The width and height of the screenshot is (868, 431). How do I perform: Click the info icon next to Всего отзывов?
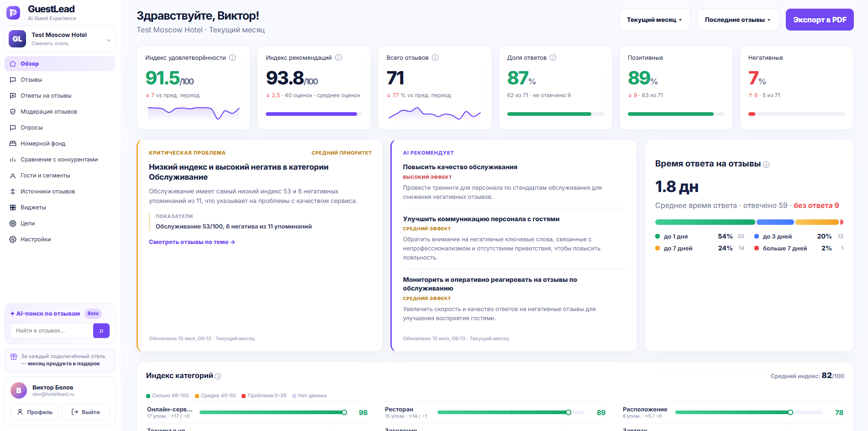tap(435, 57)
